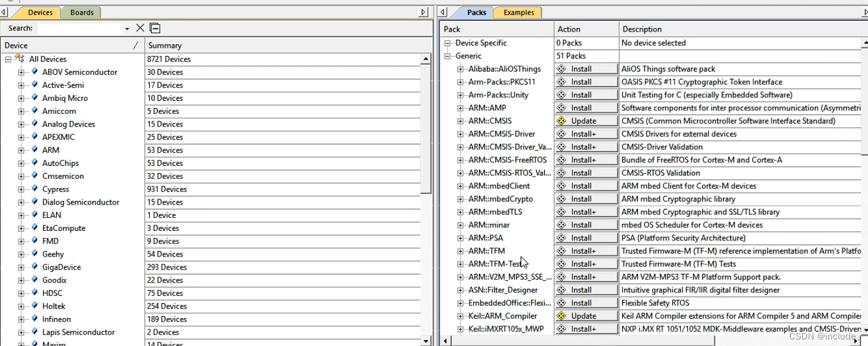
Task: Expand the Alibaba::AliOSThings pack entry
Action: [x=461, y=69]
